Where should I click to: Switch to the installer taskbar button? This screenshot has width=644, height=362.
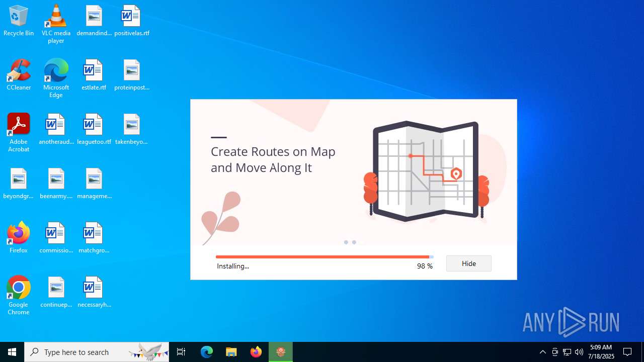click(x=281, y=352)
